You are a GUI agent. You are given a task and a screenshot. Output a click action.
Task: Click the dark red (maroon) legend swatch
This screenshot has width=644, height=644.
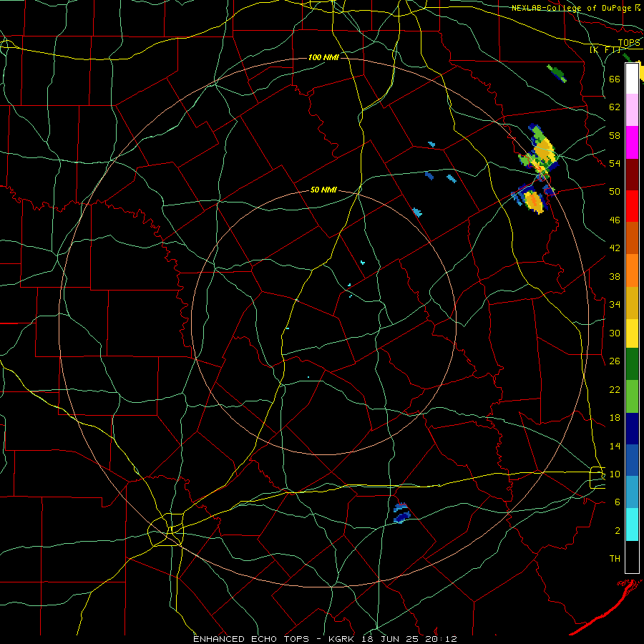point(632,174)
